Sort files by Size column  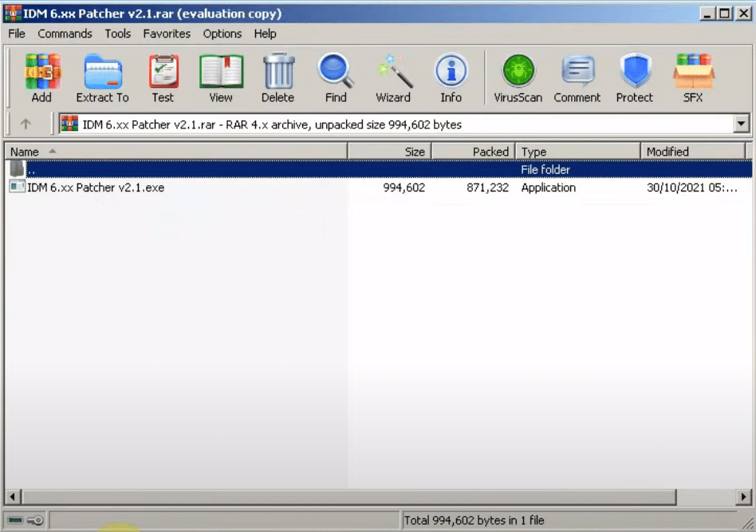[389, 152]
